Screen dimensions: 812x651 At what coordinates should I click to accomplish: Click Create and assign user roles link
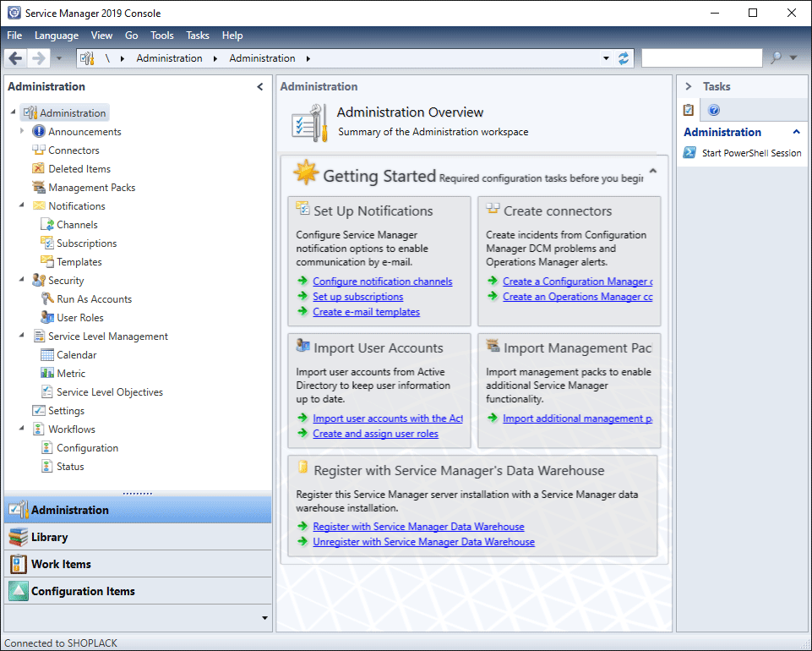pyautogui.click(x=375, y=434)
